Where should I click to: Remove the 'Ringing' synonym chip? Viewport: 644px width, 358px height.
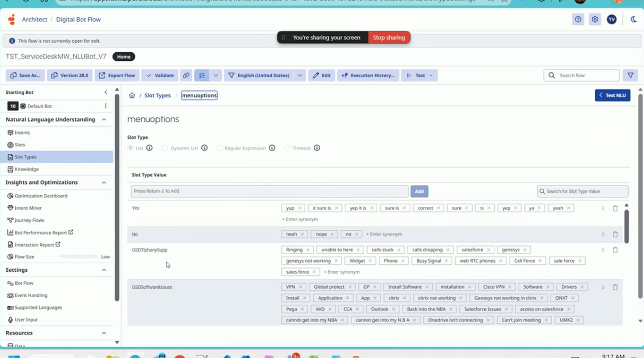308,250
